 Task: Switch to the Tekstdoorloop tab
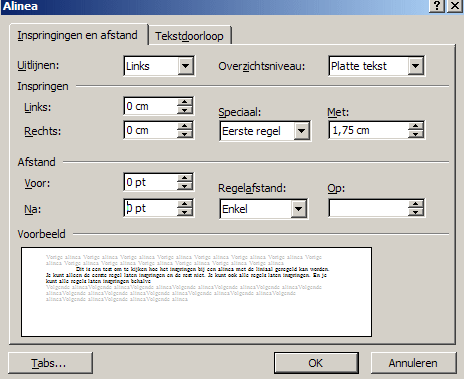click(x=190, y=35)
